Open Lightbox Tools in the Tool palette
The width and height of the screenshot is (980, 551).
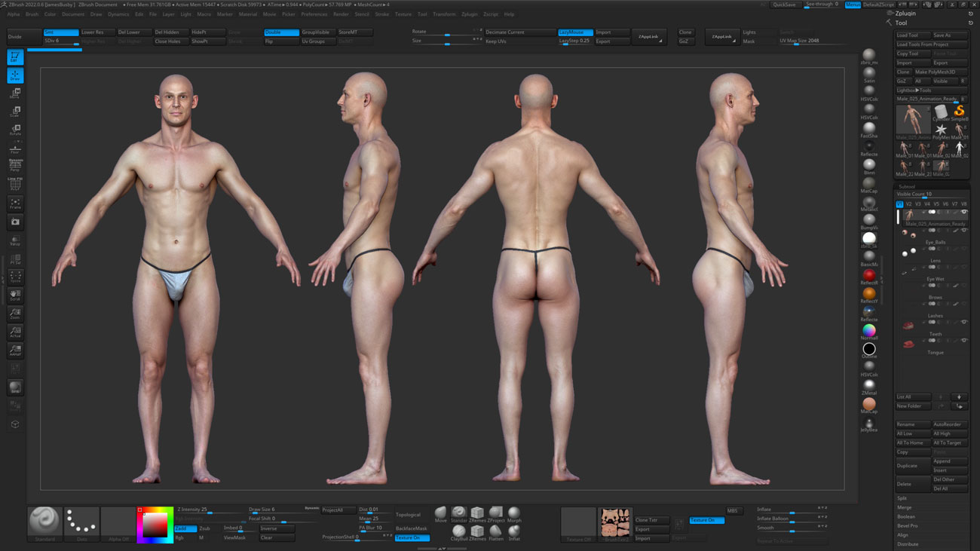point(914,90)
